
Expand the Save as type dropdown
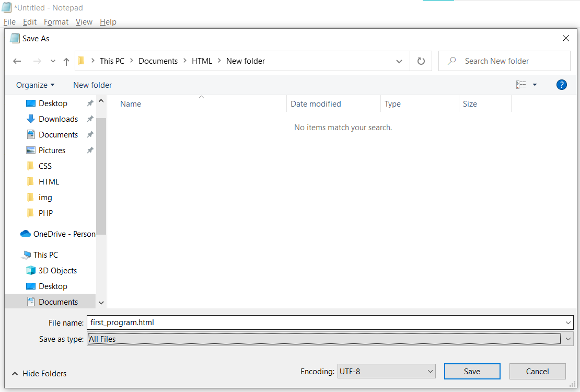pos(568,339)
